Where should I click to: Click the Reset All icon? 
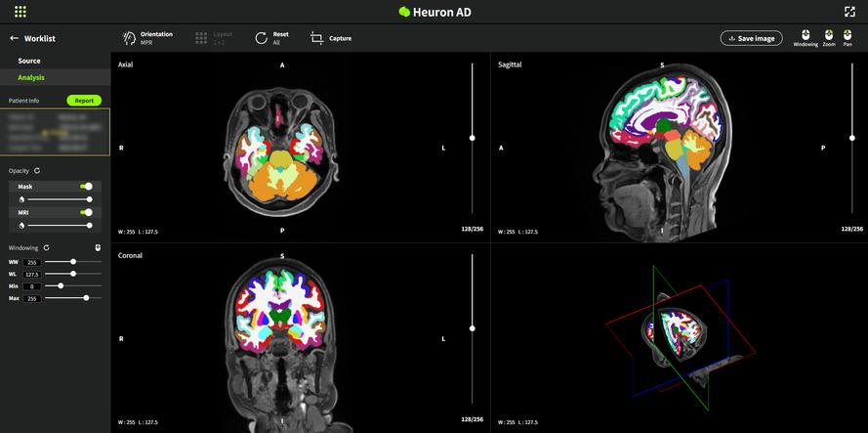(261, 38)
